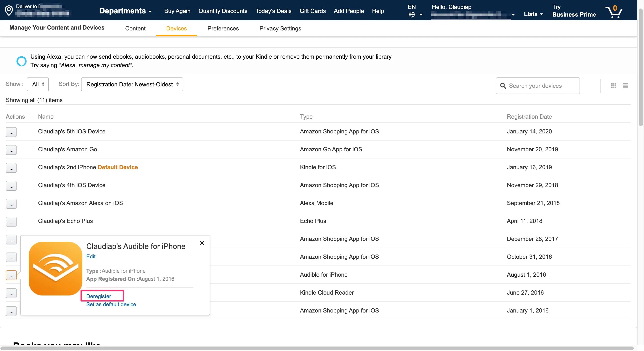The width and height of the screenshot is (644, 351).
Task: Open actions for Claudiap's 2nd iPhone
Action: click(x=11, y=168)
